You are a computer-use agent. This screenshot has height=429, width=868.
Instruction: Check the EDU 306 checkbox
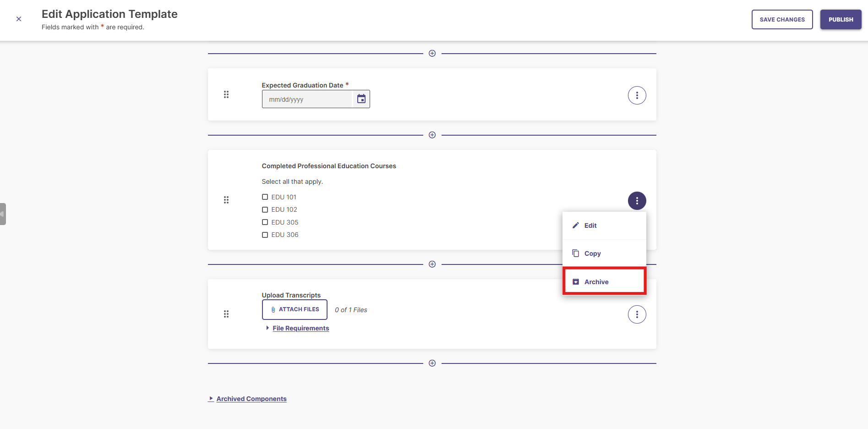265,235
